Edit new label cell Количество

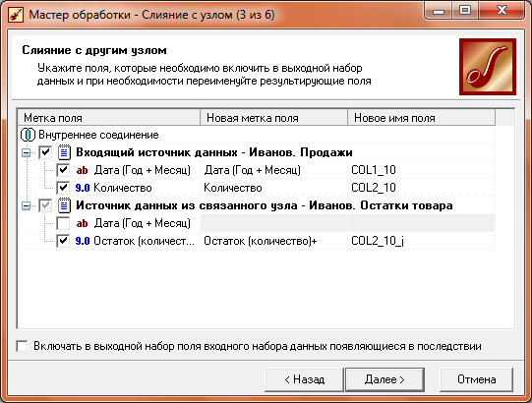(x=274, y=188)
